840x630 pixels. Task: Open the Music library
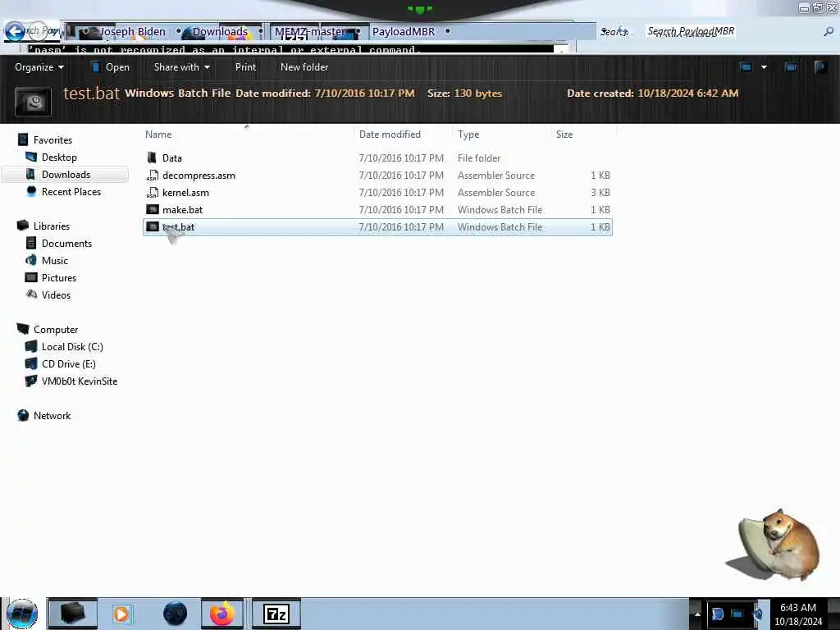tap(55, 260)
